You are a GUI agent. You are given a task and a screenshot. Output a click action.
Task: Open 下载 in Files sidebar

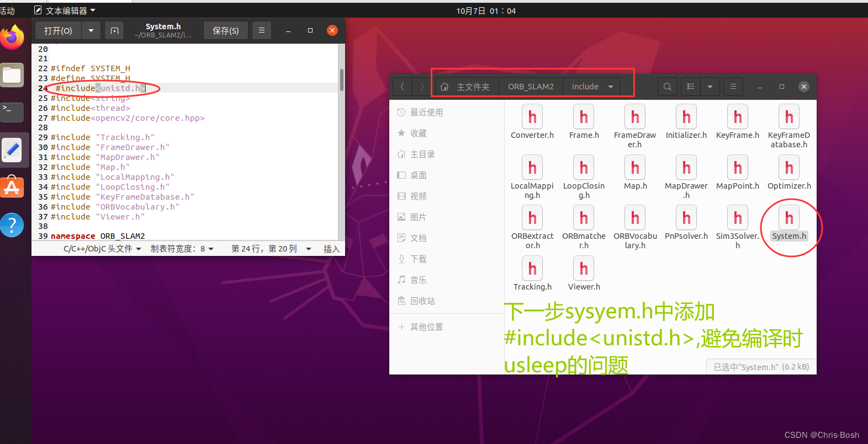coord(447,259)
